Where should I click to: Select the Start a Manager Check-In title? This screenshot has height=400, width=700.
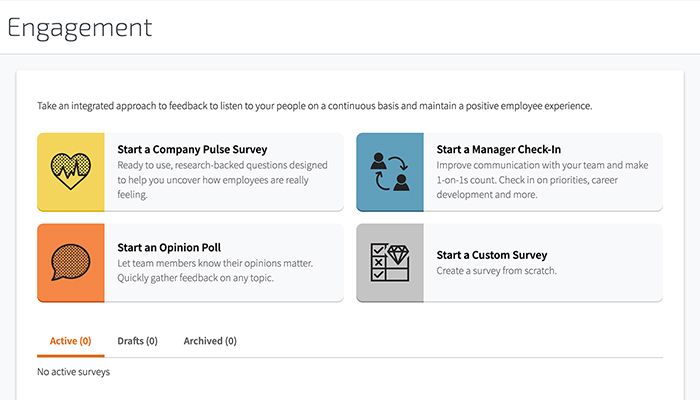click(x=498, y=150)
